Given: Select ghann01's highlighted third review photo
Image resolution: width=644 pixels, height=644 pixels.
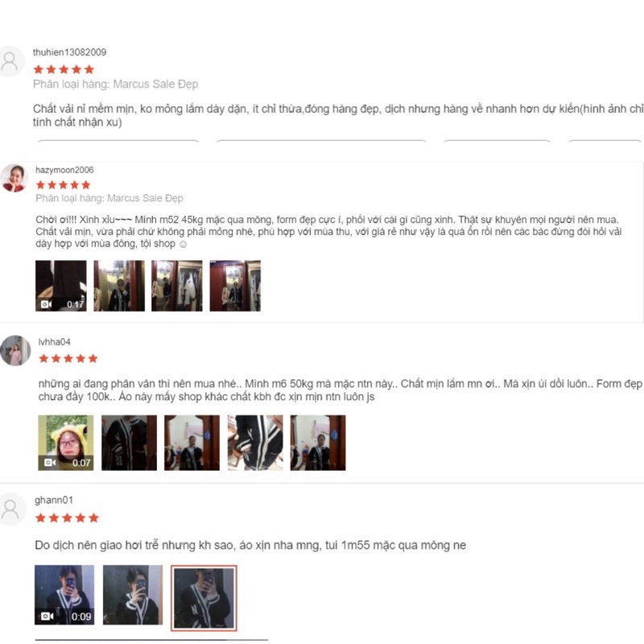Looking at the screenshot, I should pyautogui.click(x=204, y=598).
